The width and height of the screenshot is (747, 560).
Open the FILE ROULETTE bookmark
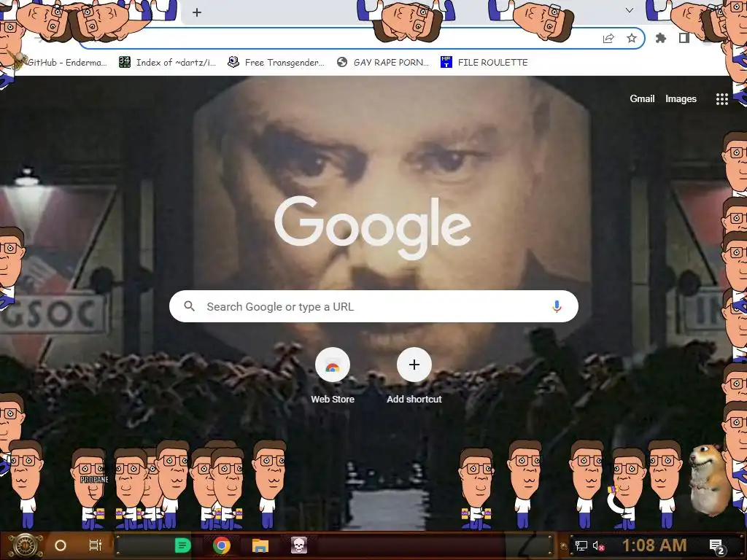click(484, 63)
